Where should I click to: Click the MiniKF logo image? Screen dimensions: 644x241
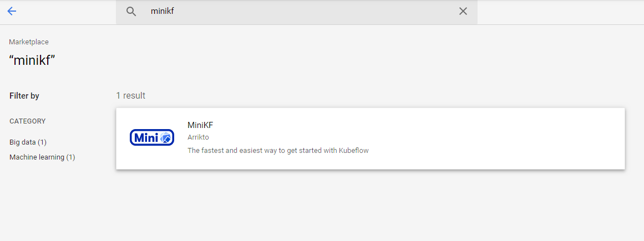click(151, 137)
